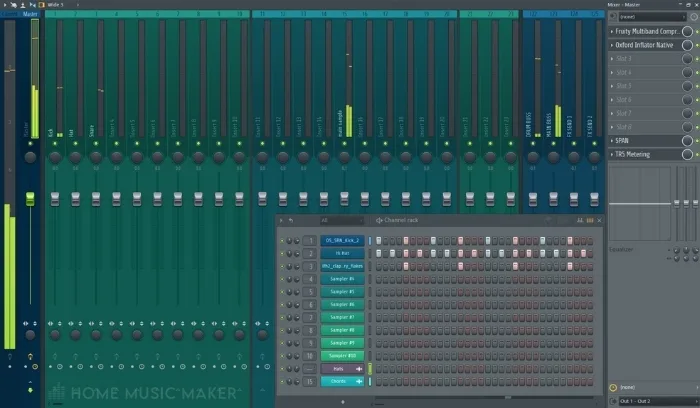Open Hi Hat channel button
This screenshot has width=700, height=408.
[342, 254]
